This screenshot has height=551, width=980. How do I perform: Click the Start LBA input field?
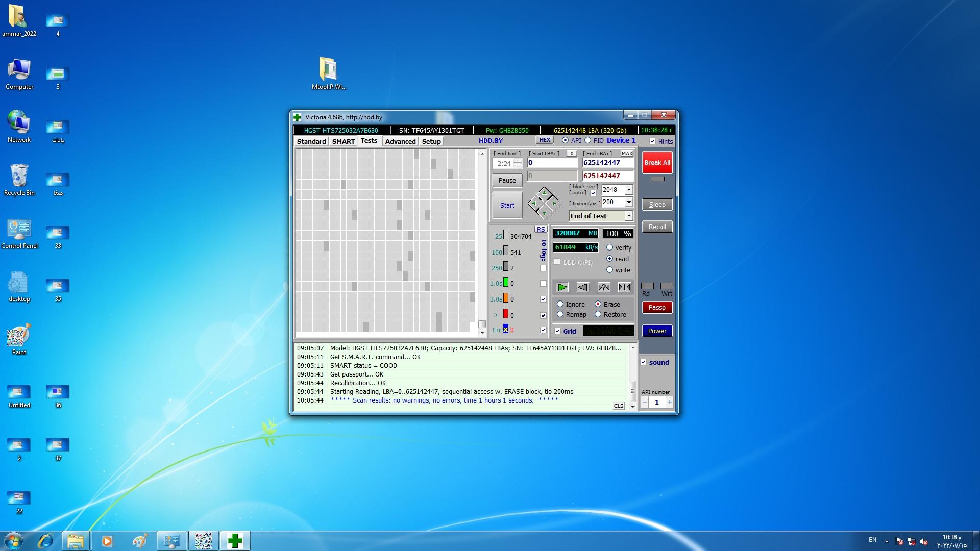pyautogui.click(x=551, y=163)
